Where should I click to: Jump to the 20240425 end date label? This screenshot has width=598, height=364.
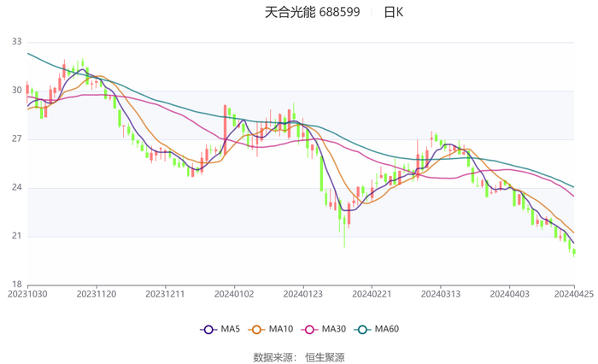573,292
